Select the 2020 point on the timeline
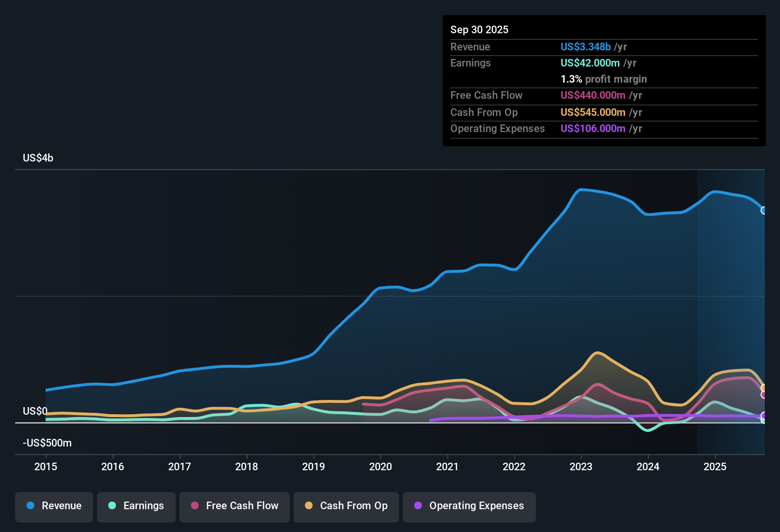 (380, 467)
